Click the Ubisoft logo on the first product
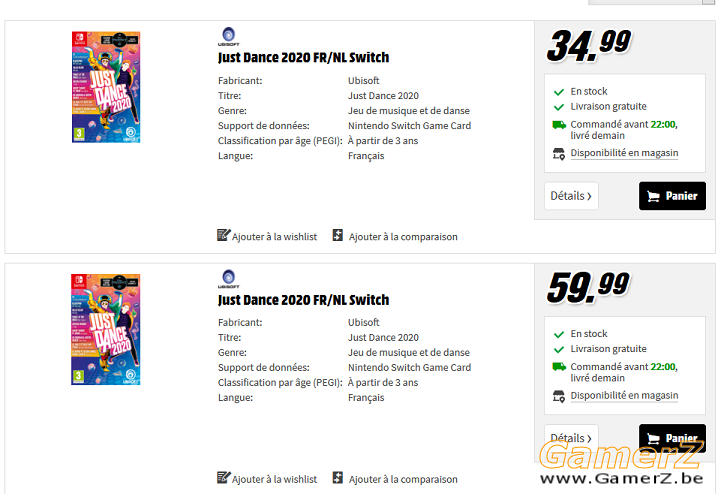 pyautogui.click(x=229, y=36)
